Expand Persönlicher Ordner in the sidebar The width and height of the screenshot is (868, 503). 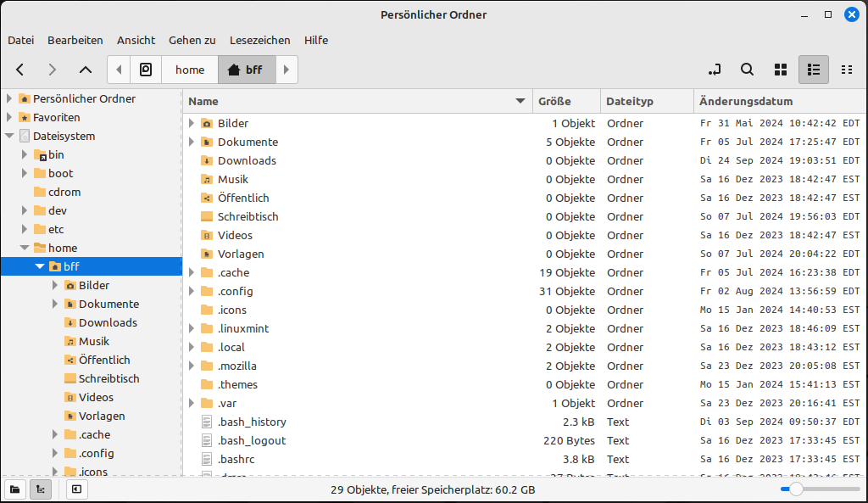click(x=8, y=98)
